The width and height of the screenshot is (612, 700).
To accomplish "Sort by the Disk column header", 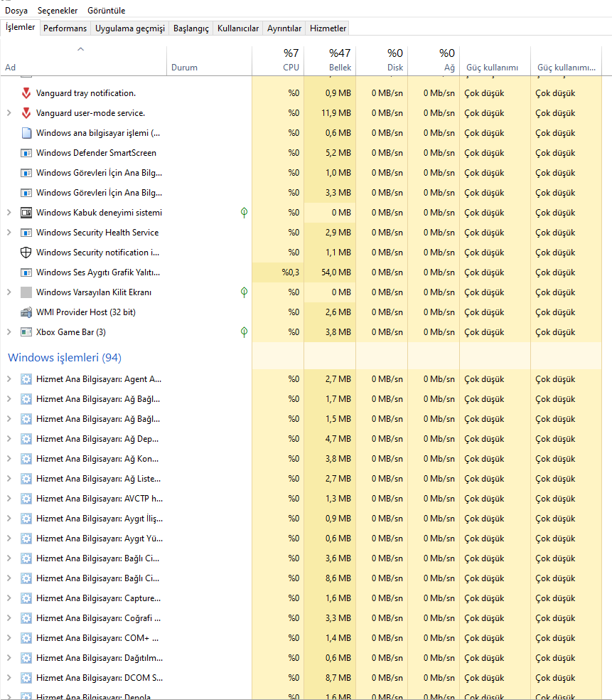I will pyautogui.click(x=382, y=60).
